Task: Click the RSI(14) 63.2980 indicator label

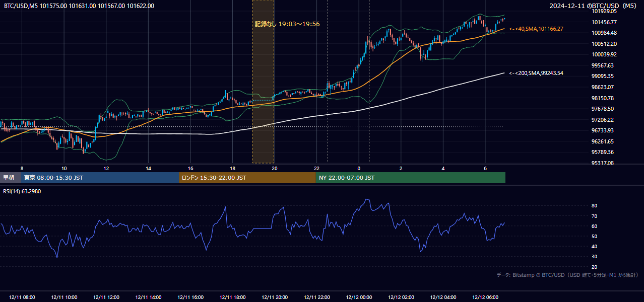Action: (x=22, y=191)
